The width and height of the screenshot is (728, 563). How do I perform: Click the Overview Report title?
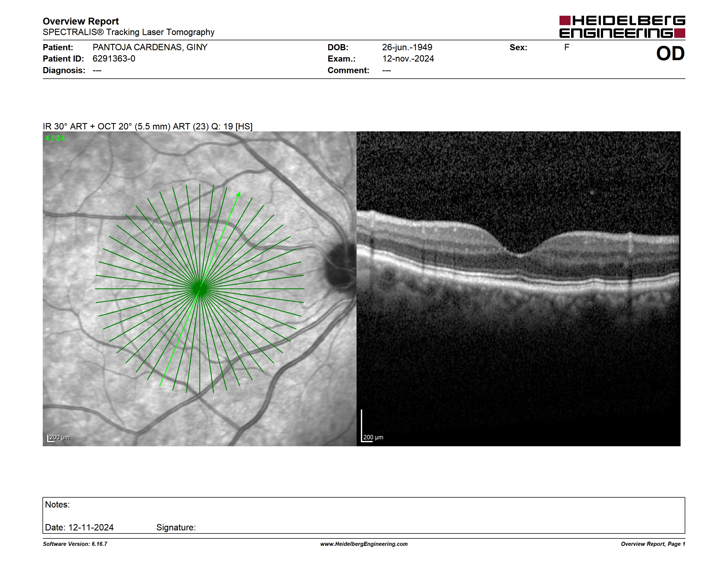click(x=81, y=21)
